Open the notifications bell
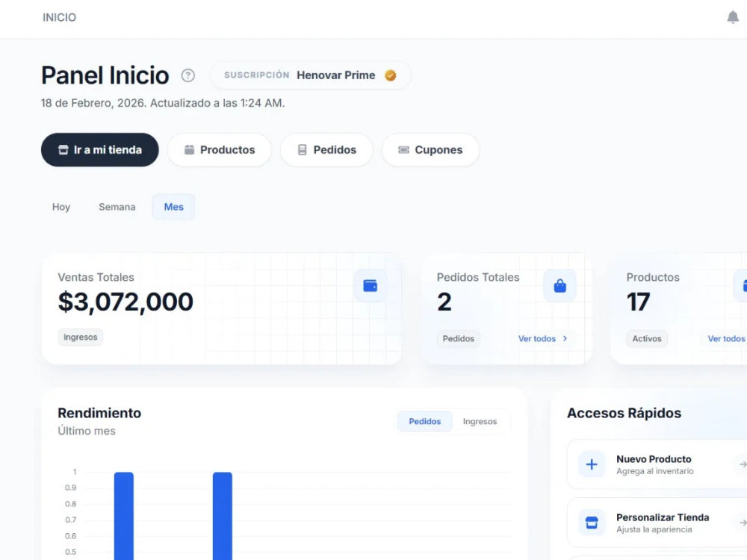The width and height of the screenshot is (747, 560). 733,17
